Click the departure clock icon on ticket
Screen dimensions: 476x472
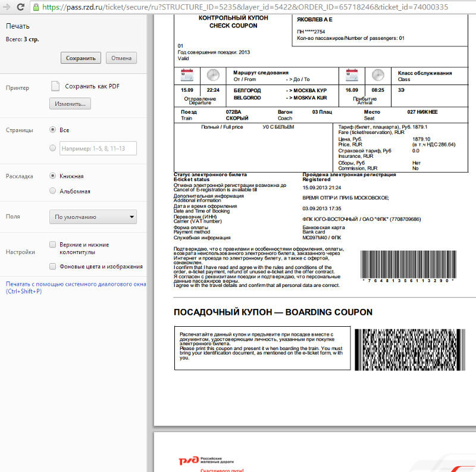point(213,75)
